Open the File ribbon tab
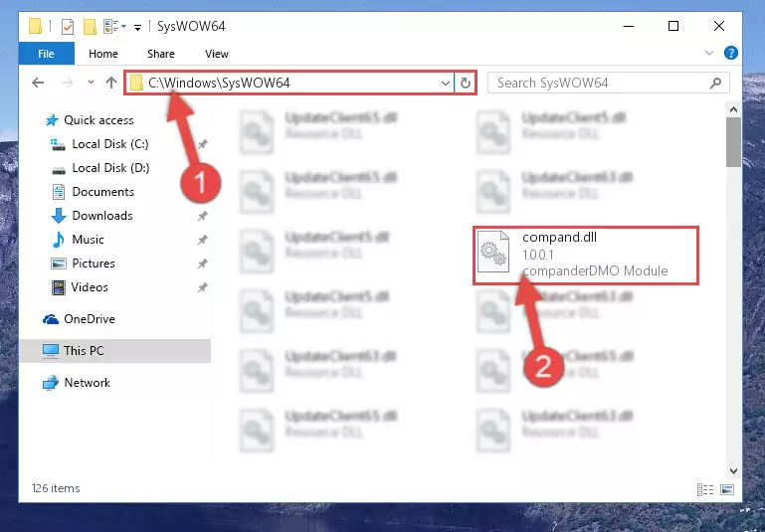This screenshot has height=532, width=765. tap(47, 54)
